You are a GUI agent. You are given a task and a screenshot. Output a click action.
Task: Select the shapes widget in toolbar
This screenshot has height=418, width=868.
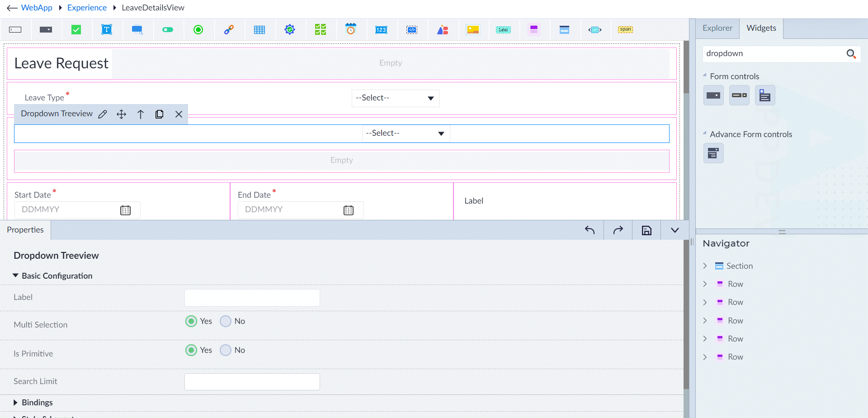443,30
